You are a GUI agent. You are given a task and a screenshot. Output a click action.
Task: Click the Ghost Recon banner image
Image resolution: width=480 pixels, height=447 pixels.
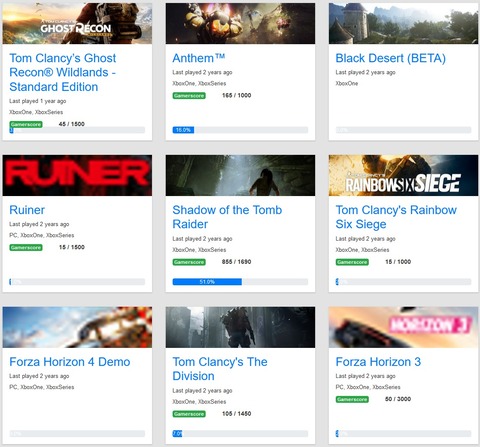[x=77, y=23]
